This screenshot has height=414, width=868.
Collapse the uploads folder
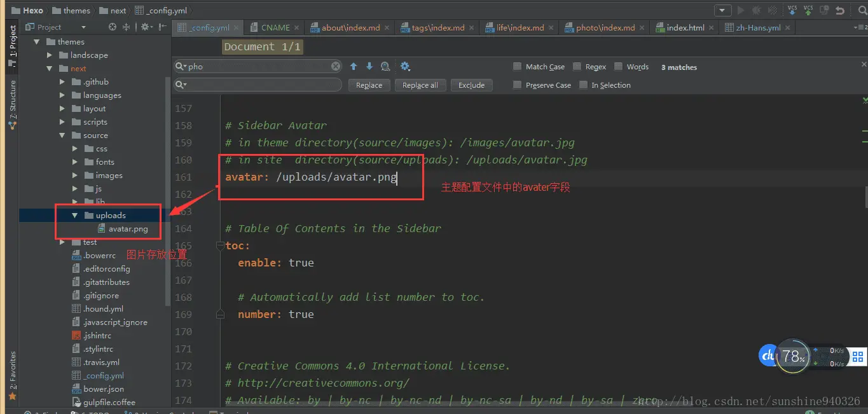(x=75, y=216)
